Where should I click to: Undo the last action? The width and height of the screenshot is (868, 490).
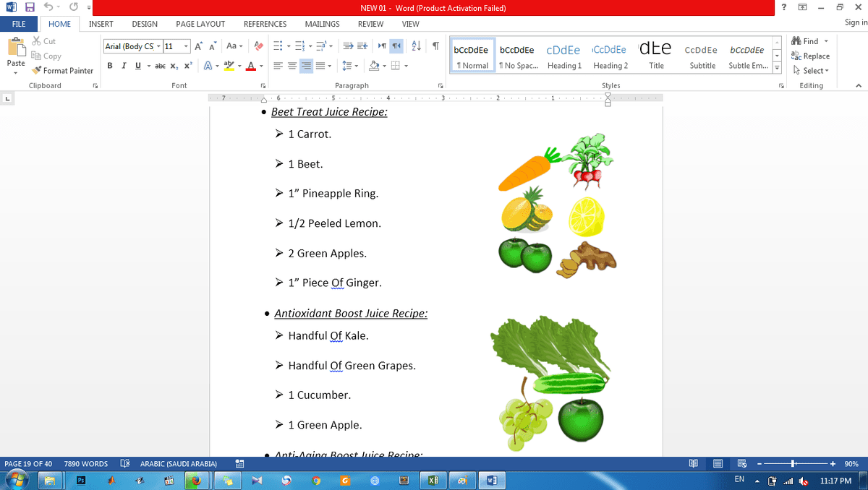click(x=48, y=7)
